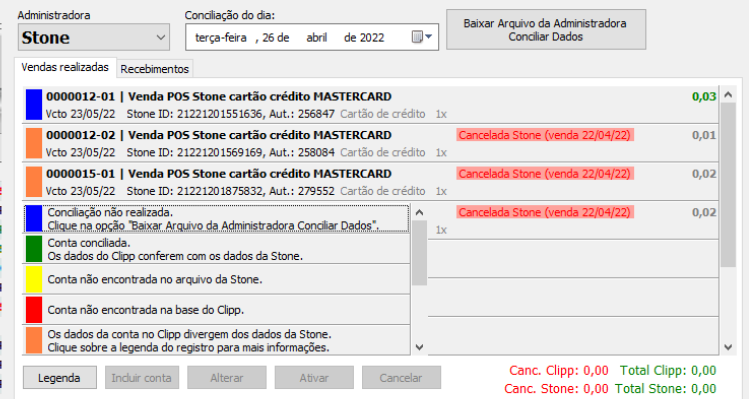Click Stone ID 21221201875832 detail line
The width and height of the screenshot is (749, 399).
(x=246, y=191)
